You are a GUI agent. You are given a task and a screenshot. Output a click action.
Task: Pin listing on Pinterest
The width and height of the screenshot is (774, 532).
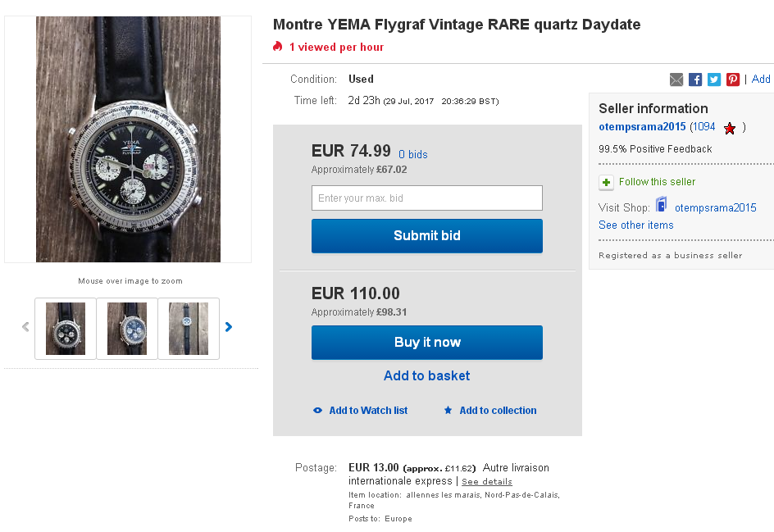pyautogui.click(x=733, y=80)
